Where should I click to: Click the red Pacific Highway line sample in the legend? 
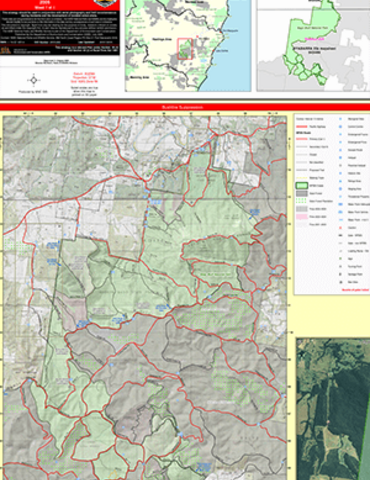301,127
